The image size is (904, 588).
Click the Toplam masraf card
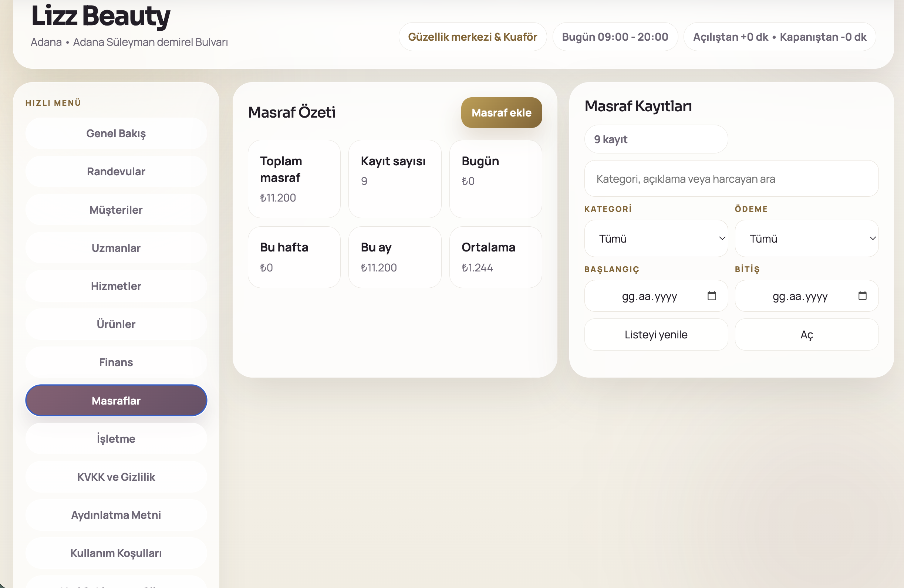pos(294,179)
